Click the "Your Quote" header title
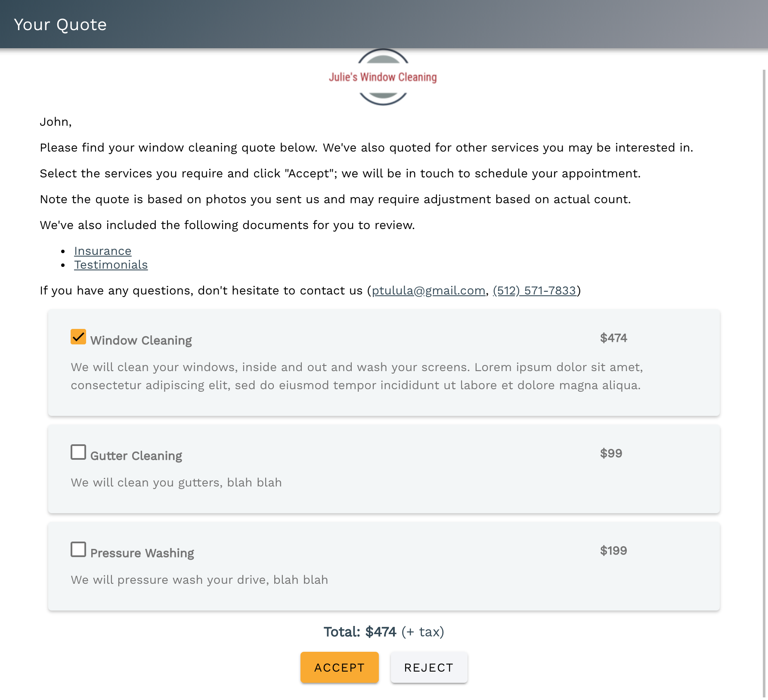This screenshot has height=700, width=768. [x=60, y=25]
